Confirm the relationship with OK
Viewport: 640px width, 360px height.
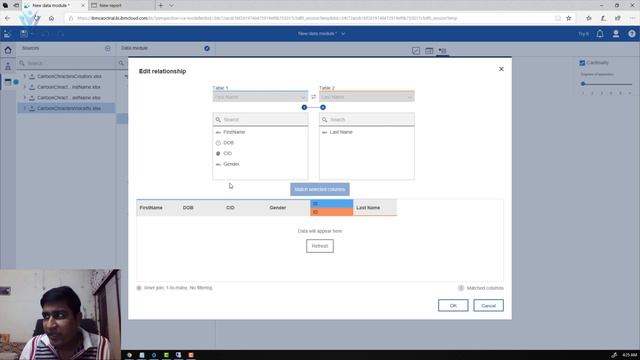(453, 306)
